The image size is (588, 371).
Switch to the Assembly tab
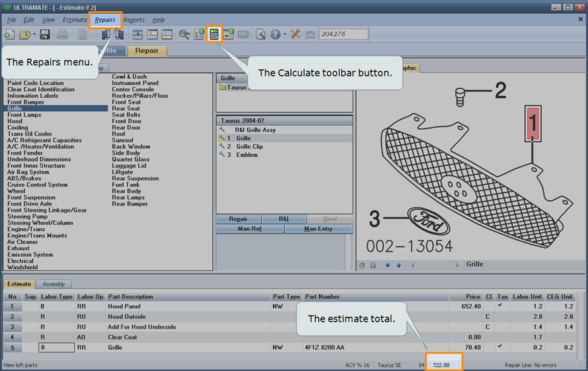tap(53, 284)
